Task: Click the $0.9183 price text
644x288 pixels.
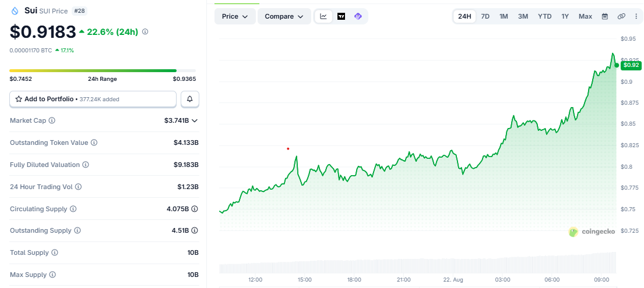Action: click(x=43, y=32)
